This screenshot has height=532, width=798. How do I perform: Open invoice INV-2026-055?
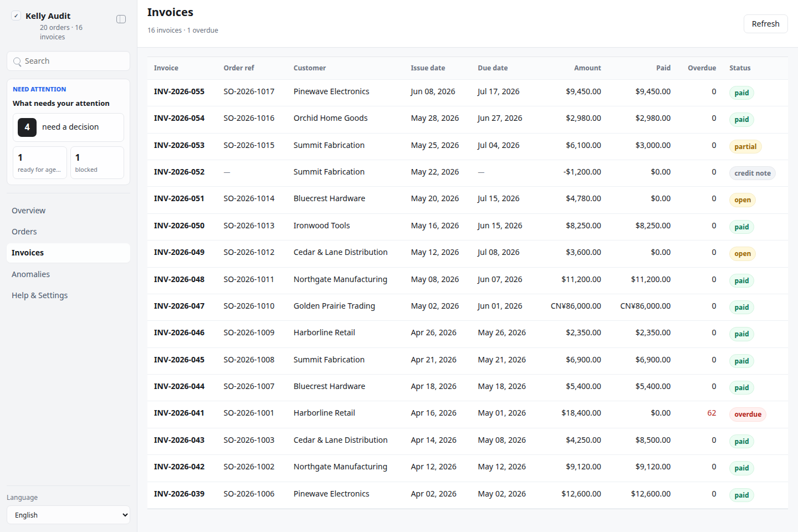point(179,91)
